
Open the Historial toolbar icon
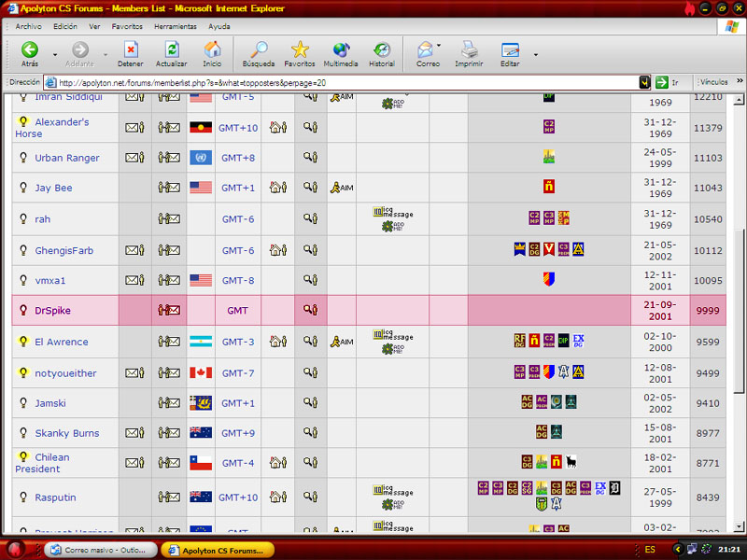(382, 50)
